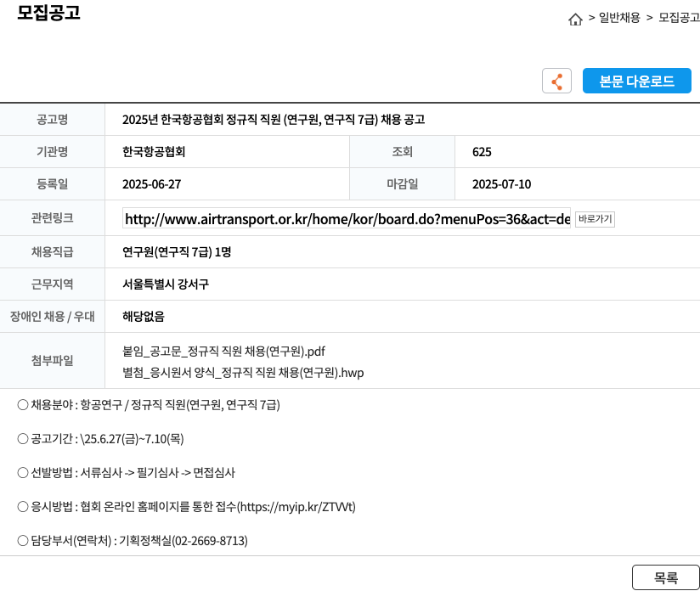Click the 관련링크 row label
The width and height of the screenshot is (700, 591).
coord(52,218)
